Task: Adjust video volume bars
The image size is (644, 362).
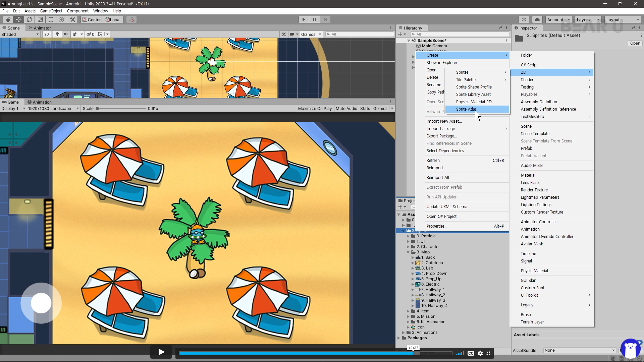Action: tap(460, 353)
